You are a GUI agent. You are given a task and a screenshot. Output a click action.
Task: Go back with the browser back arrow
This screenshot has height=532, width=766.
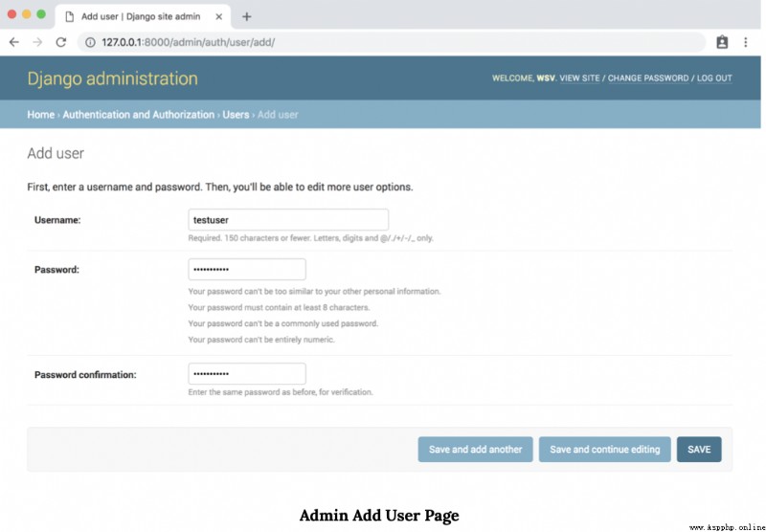14,42
